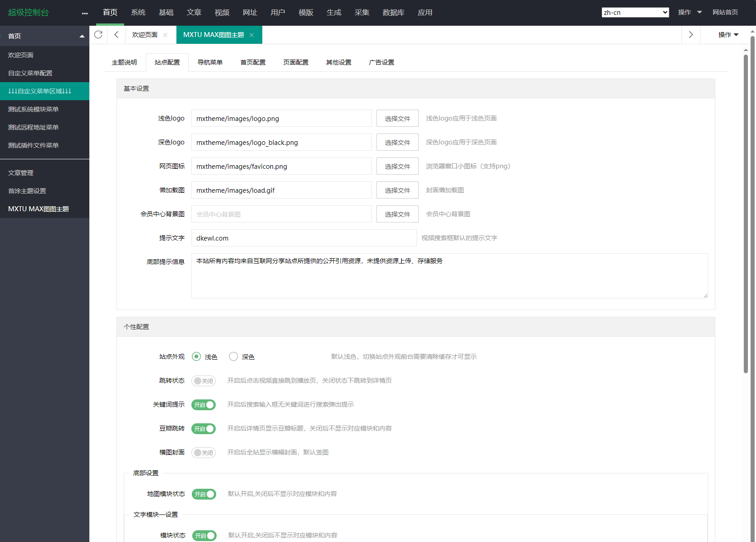Switch to the 广告设置 tab
756x542 pixels.
(381, 62)
